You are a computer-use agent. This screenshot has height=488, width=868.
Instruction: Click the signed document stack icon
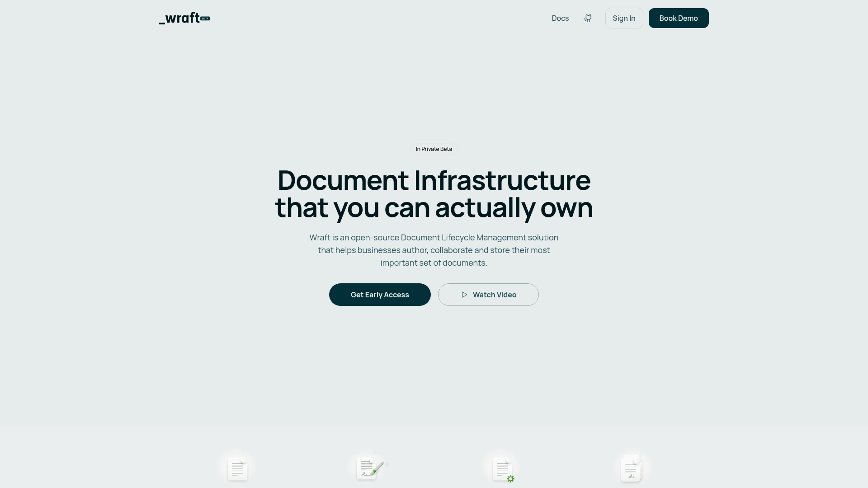[632, 468]
